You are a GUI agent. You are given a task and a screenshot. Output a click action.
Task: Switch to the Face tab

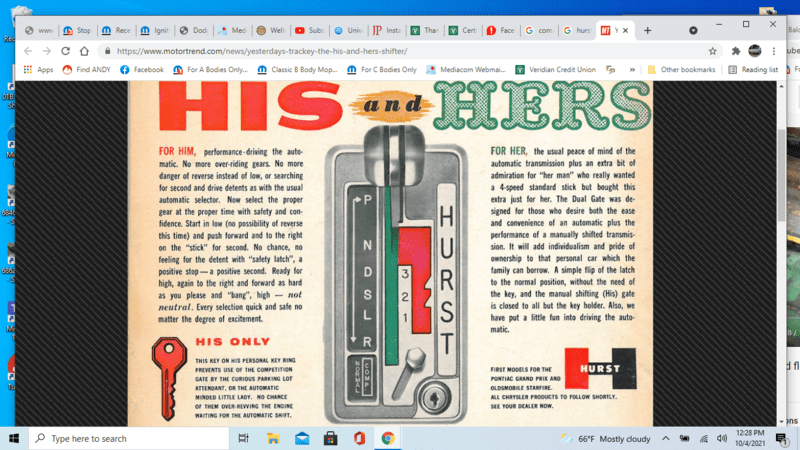pos(502,31)
